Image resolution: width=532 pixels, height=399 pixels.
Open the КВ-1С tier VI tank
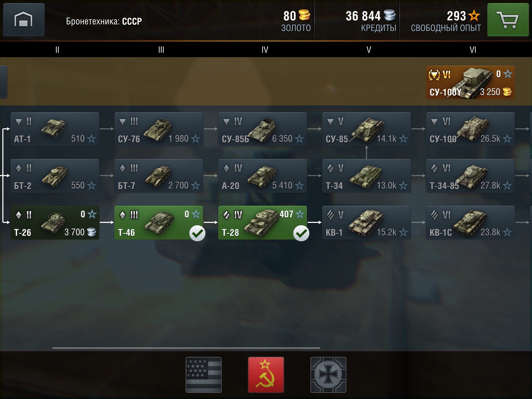click(x=470, y=223)
